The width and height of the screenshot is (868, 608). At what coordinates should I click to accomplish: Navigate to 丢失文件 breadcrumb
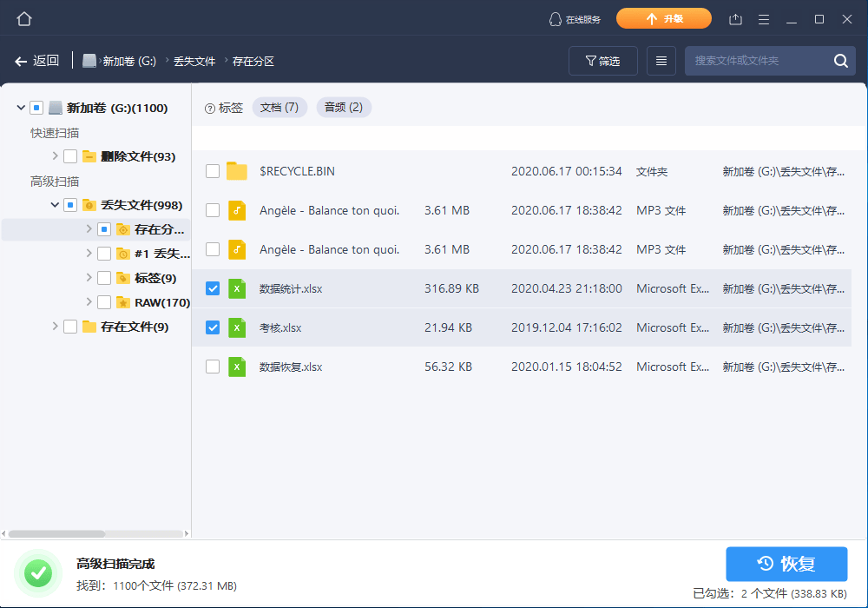(194, 62)
